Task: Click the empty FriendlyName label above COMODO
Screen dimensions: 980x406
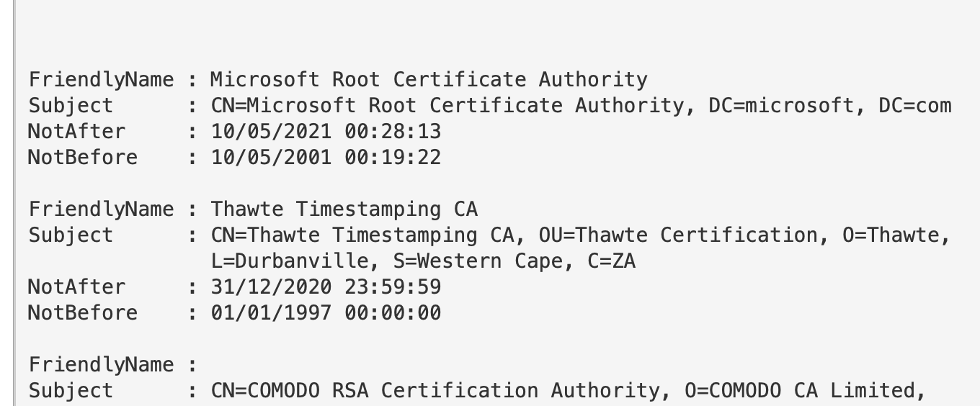Action: pyautogui.click(x=101, y=365)
